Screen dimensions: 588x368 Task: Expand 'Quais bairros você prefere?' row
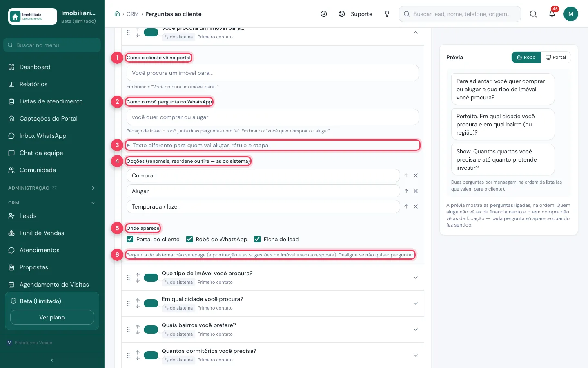click(x=416, y=330)
